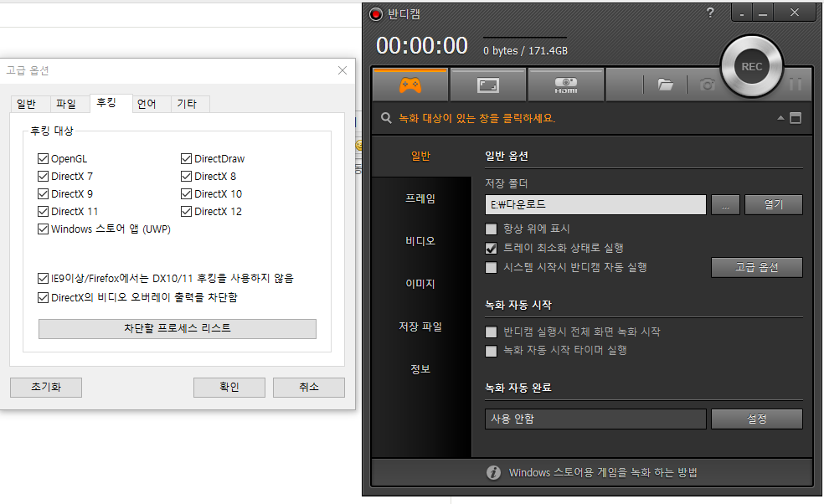Open the 저장 파일 section in Bandicam sidebar

pyautogui.click(x=420, y=327)
